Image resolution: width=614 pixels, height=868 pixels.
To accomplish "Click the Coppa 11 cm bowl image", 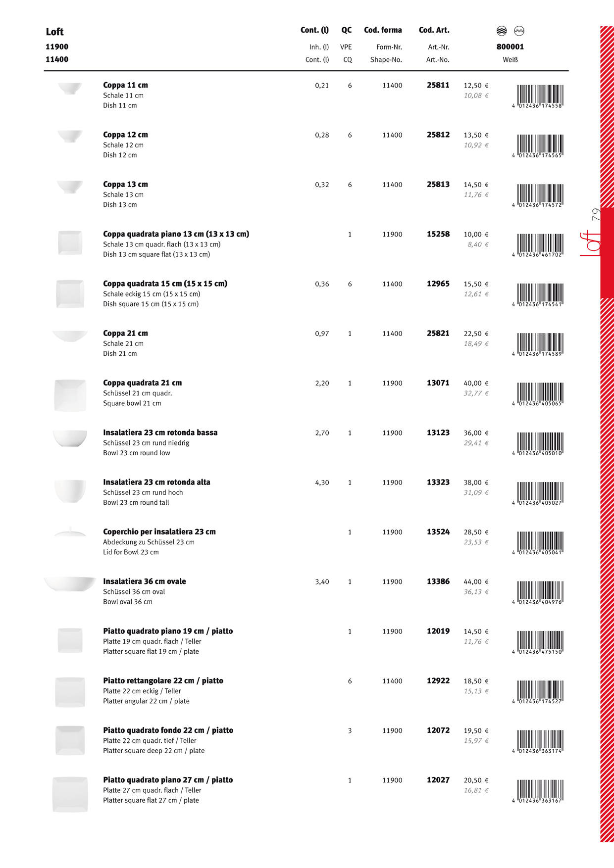I will coord(70,89).
